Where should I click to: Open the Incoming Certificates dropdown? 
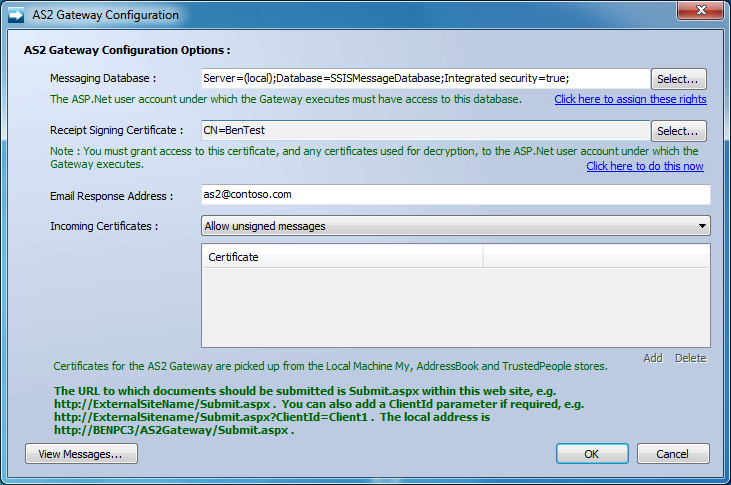point(456,226)
